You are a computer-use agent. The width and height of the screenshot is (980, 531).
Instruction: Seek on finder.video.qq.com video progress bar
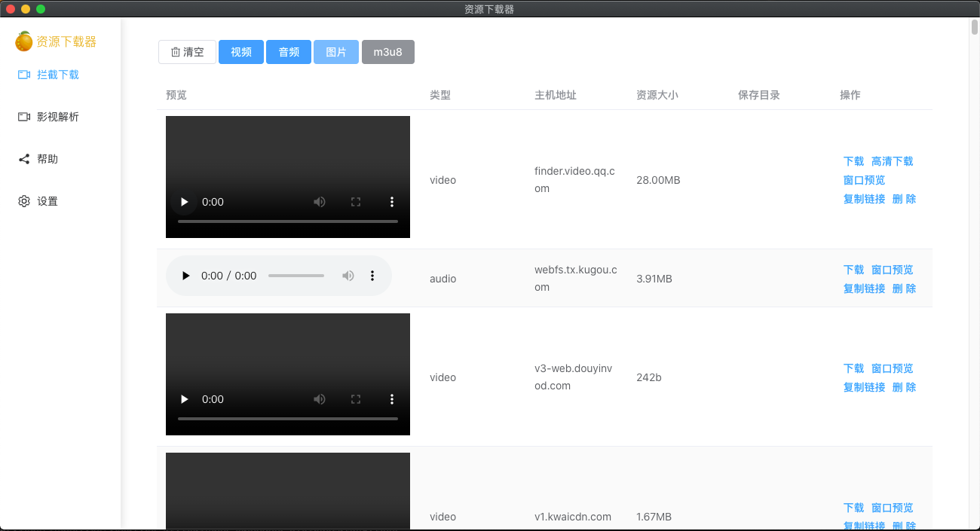(x=288, y=221)
